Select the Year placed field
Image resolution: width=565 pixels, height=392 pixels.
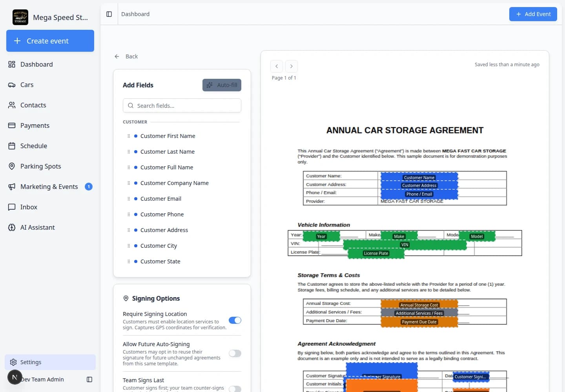321,236
